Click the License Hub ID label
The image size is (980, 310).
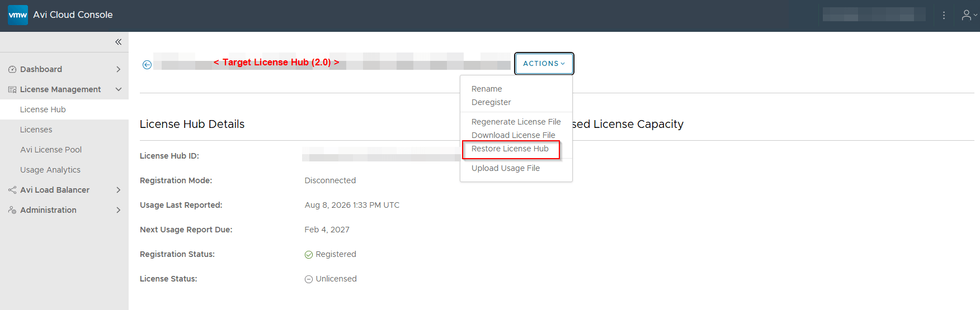[x=169, y=156]
